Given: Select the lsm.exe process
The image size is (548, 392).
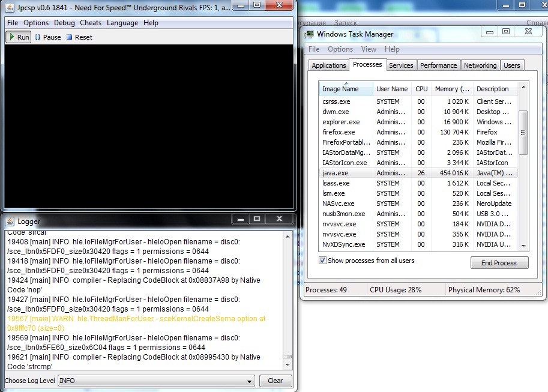Looking at the screenshot, I should pos(418,193).
